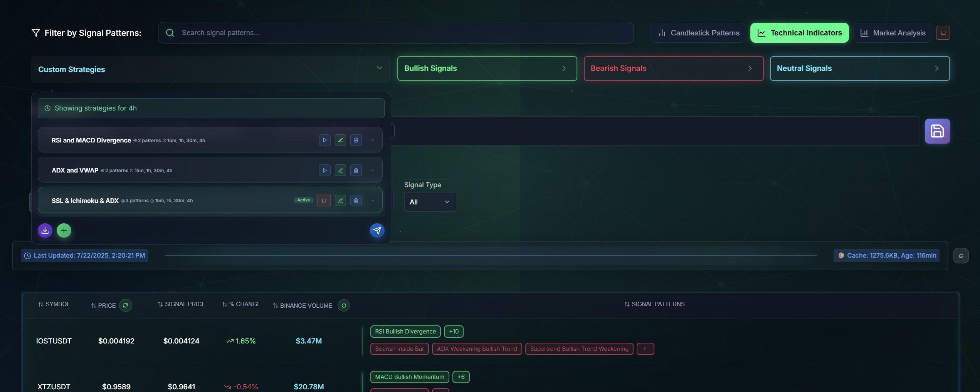The height and width of the screenshot is (392, 980).
Task: Click XTZUSDT signal price $0.9641
Action: pos(182,387)
